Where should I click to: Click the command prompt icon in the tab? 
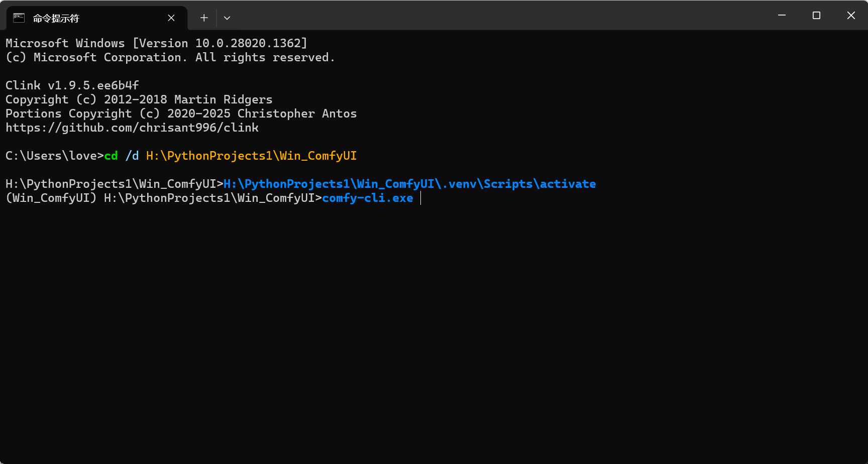[x=19, y=18]
